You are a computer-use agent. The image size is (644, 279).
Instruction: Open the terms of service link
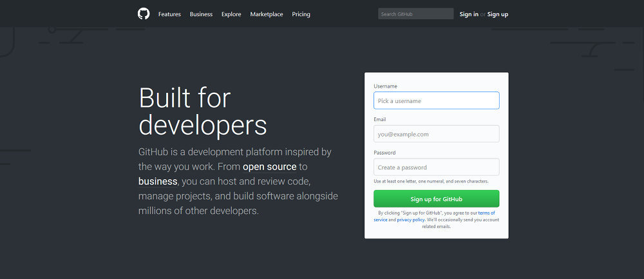[486, 213]
